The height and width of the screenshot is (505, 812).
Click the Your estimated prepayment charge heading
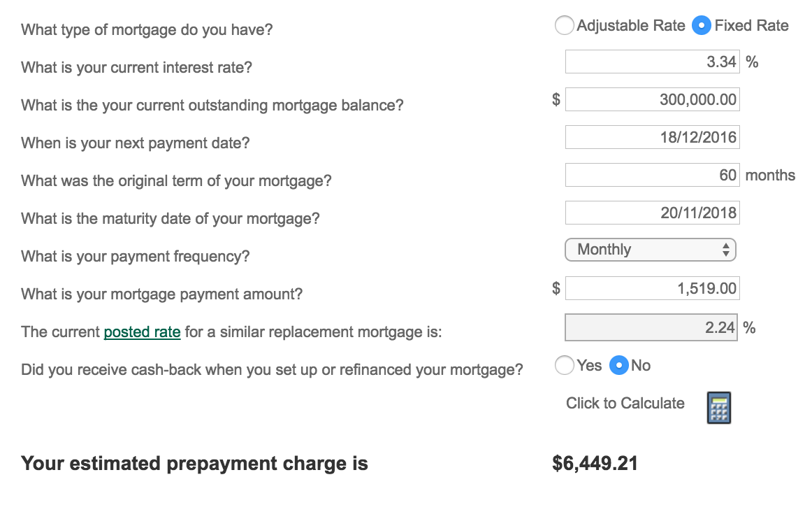coord(194,464)
